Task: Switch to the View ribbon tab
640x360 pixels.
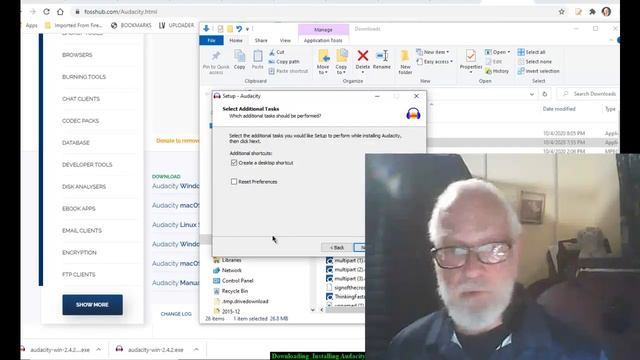Action: click(285, 40)
